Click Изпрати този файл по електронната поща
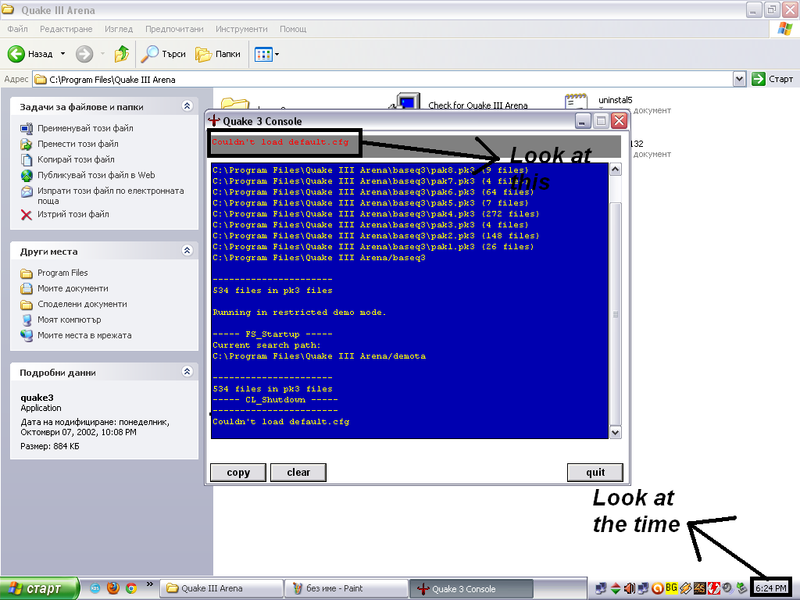Image resolution: width=800 pixels, height=600 pixels. (110, 195)
